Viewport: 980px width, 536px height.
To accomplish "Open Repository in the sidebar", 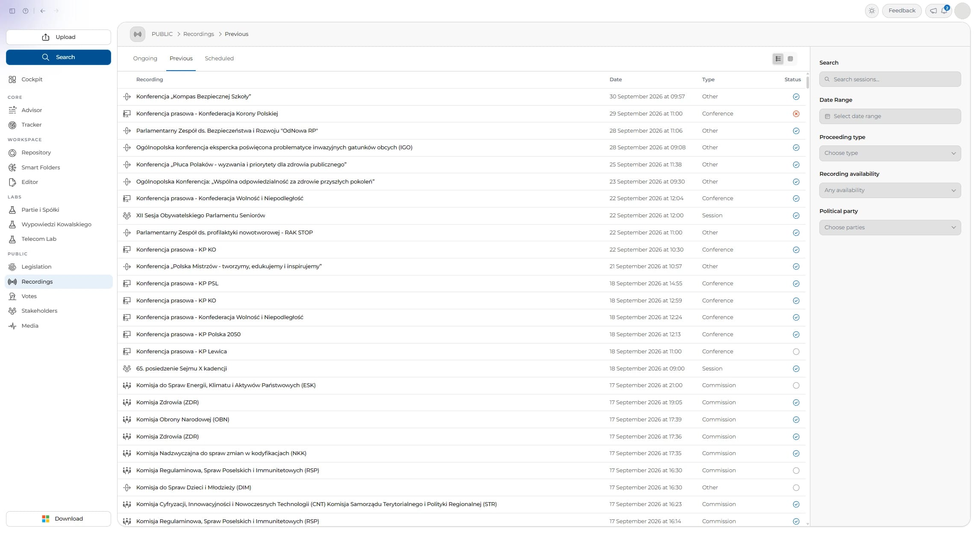I will pyautogui.click(x=59, y=153).
